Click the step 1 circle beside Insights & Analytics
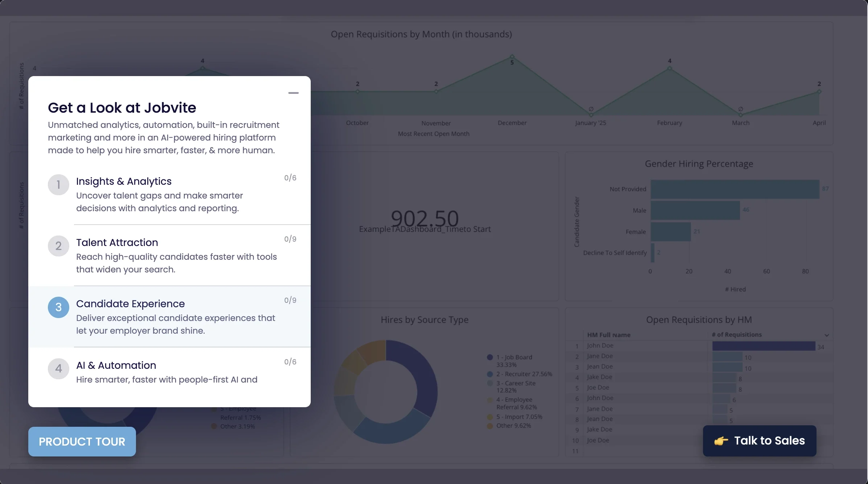This screenshot has height=484, width=868. 58,184
